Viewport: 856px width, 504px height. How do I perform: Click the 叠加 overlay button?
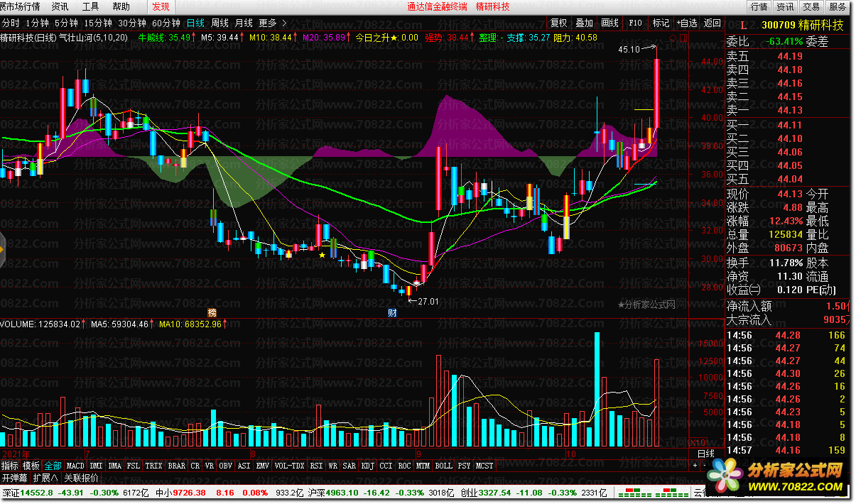(585, 23)
